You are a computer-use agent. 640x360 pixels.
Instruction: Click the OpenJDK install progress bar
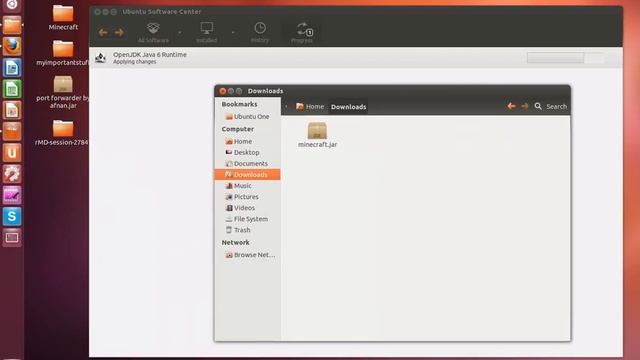[x=565, y=58]
